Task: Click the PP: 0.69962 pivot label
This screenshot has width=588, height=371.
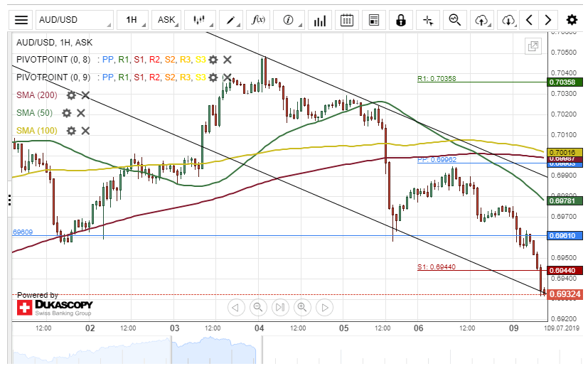Action: [437, 160]
